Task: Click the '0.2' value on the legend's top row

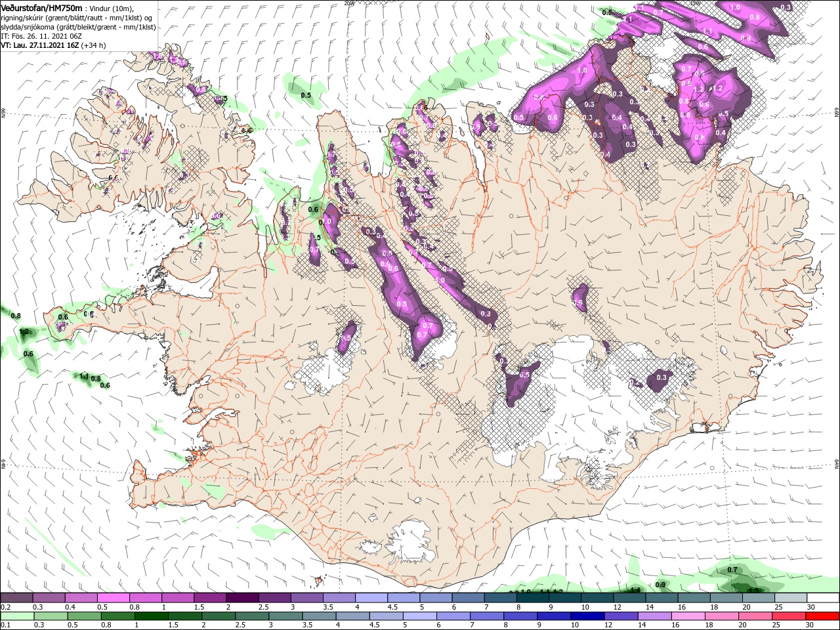Action: click(6, 607)
